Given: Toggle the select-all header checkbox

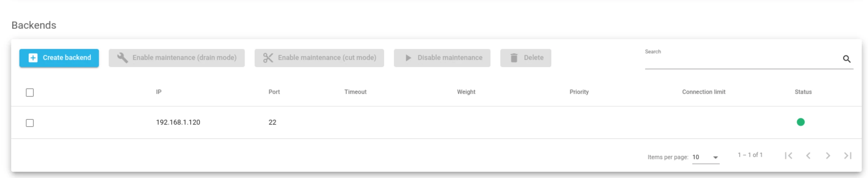Looking at the screenshot, I should point(30,92).
